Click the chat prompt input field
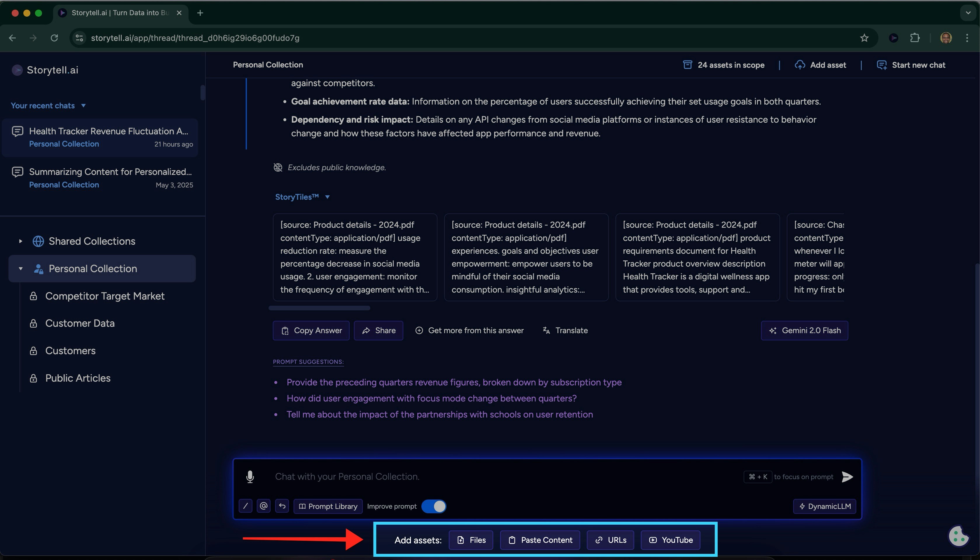980x560 pixels. [500, 476]
